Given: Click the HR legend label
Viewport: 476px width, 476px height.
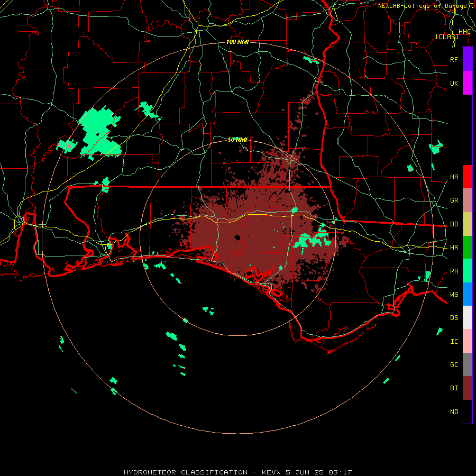Looking at the screenshot, I should point(454,248).
